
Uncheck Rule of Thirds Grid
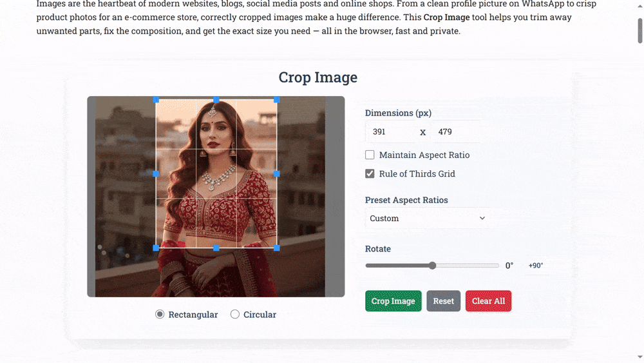370,173
